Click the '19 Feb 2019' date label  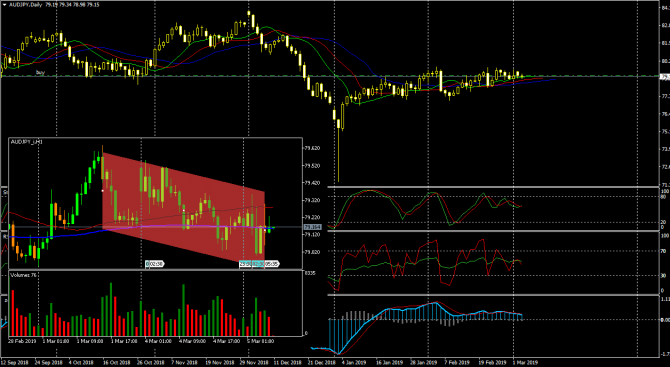pos(492,362)
